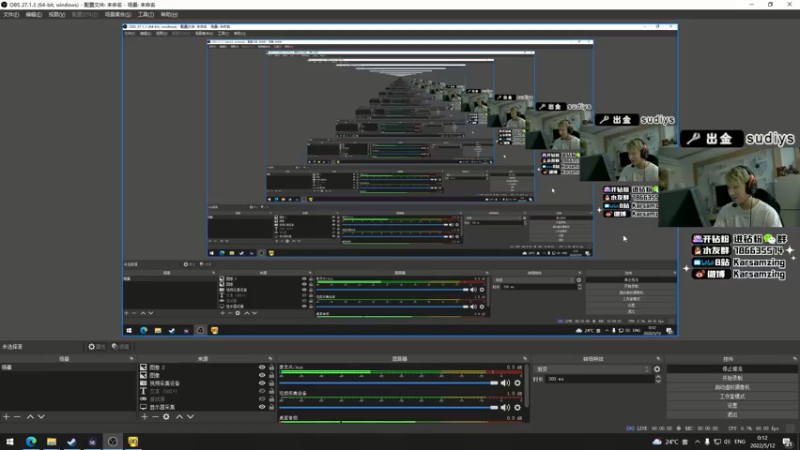The height and width of the screenshot is (450, 800).
Task: Pop out the Audio Mixer dock panel
Action: coord(525,359)
